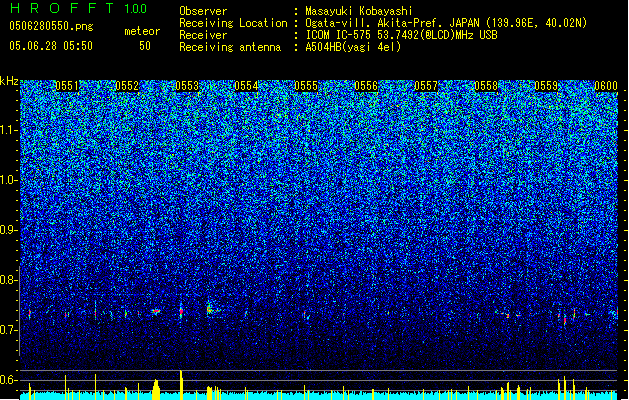Click the 0558 time marker
The width and height of the screenshot is (629, 400).
486,86
